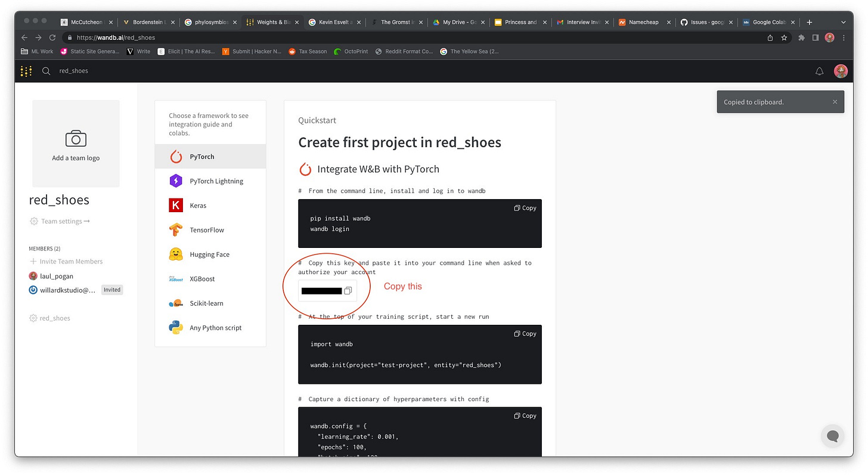Open the ML Work bookmarks folder
868x475 pixels.
[x=36, y=51]
